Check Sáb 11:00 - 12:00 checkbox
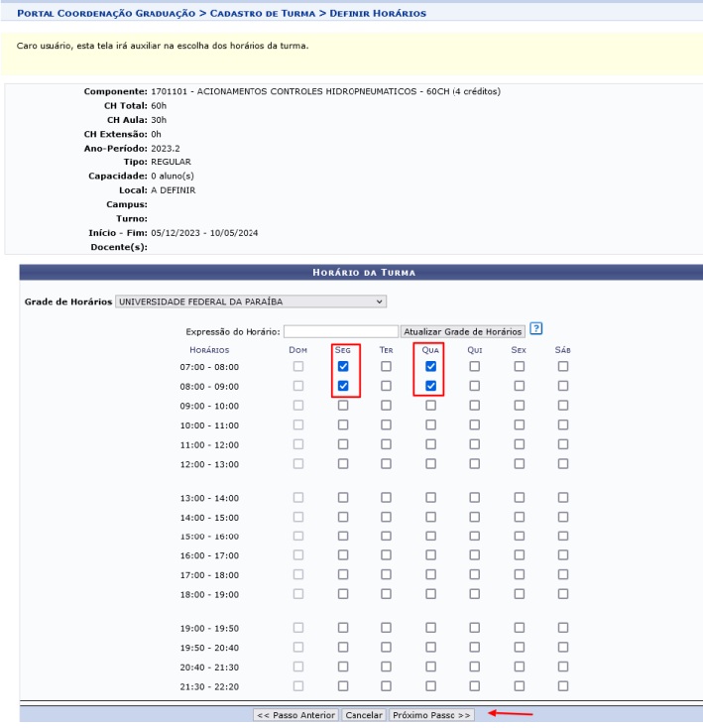Viewport: 703px width, 728px height. coord(563,444)
